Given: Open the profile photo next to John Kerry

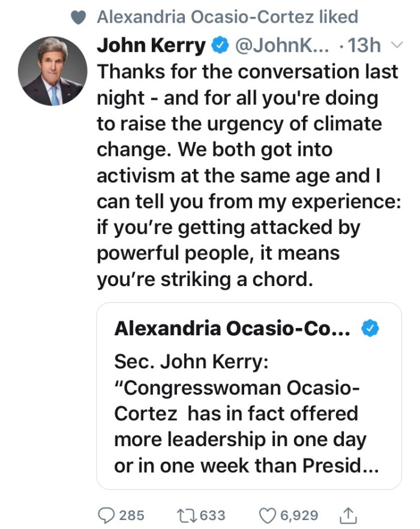Looking at the screenshot, I should [x=52, y=71].
